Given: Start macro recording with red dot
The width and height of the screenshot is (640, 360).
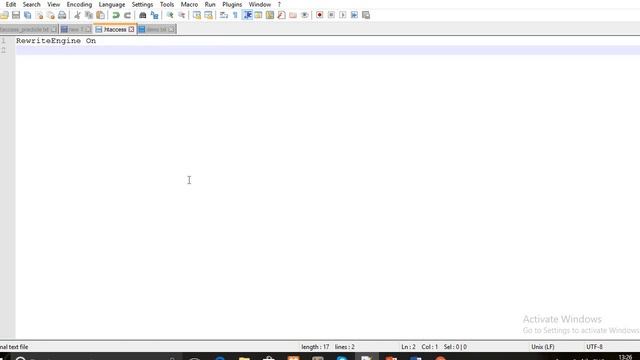Looking at the screenshot, I should point(320,15).
